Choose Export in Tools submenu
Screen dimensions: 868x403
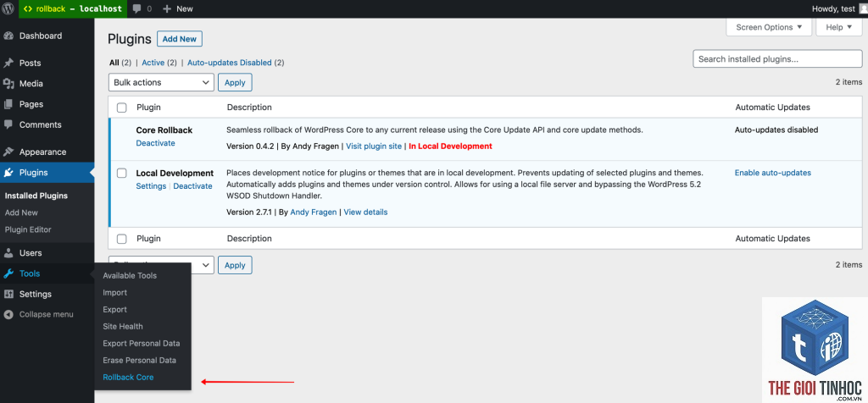click(x=114, y=310)
